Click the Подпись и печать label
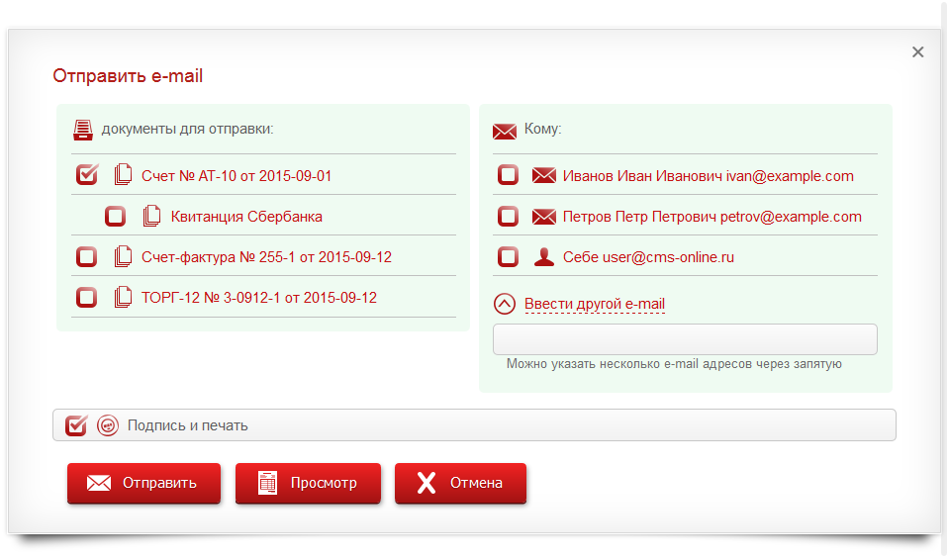This screenshot has height=560, width=949. pos(188,425)
